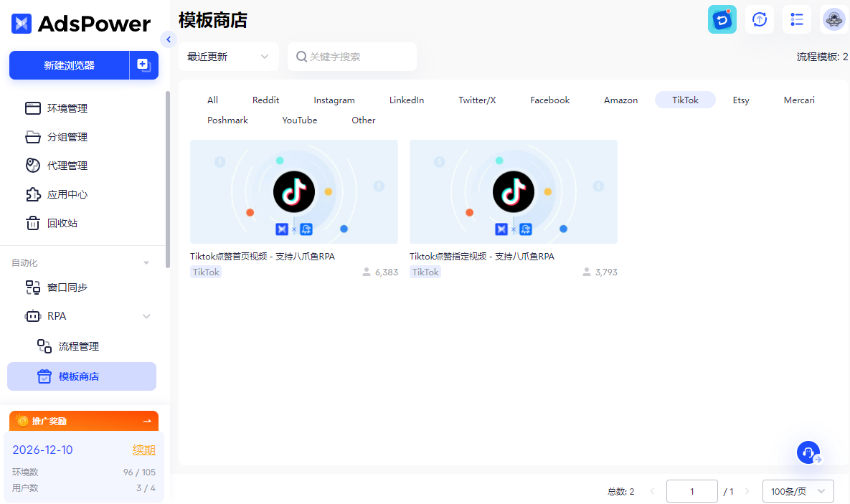850x504 pixels.
Task: Click the AdsPower logo icon
Action: point(22,24)
